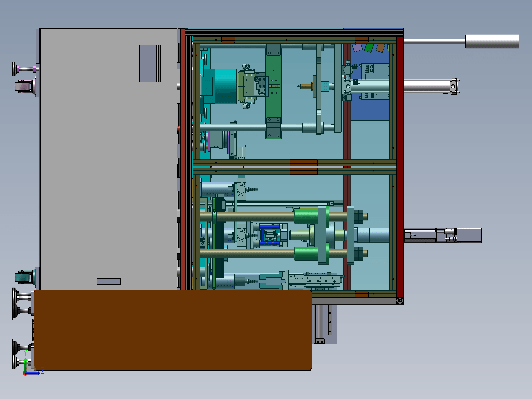Viewport: 532px width, 399px height.
Task: Click the long gray cylinder at top right
Action: [492, 41]
